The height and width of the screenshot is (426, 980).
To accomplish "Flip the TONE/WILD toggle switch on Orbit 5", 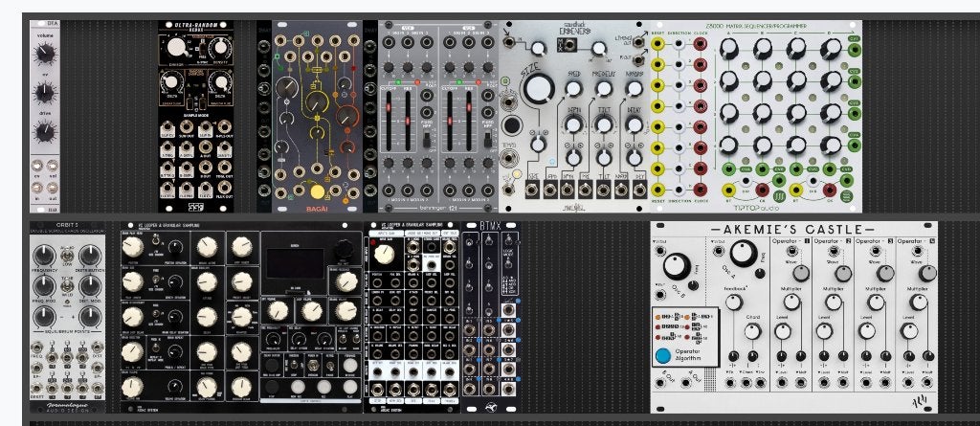I will (x=67, y=286).
